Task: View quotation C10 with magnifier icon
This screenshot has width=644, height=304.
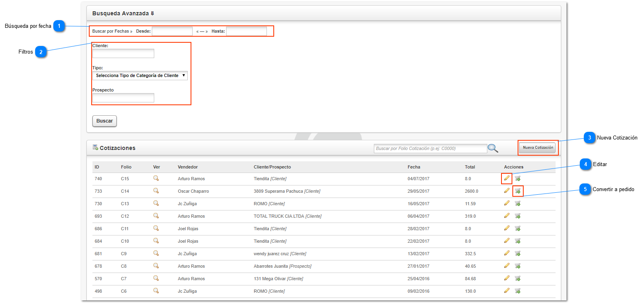Action: tap(156, 241)
